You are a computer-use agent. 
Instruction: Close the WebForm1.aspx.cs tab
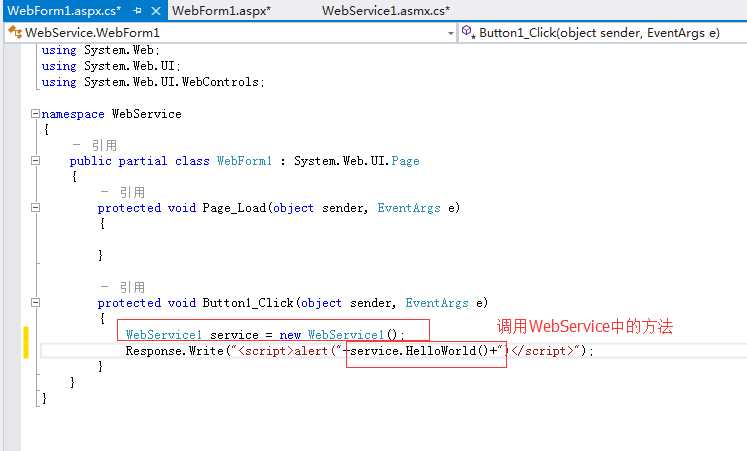[x=156, y=10]
